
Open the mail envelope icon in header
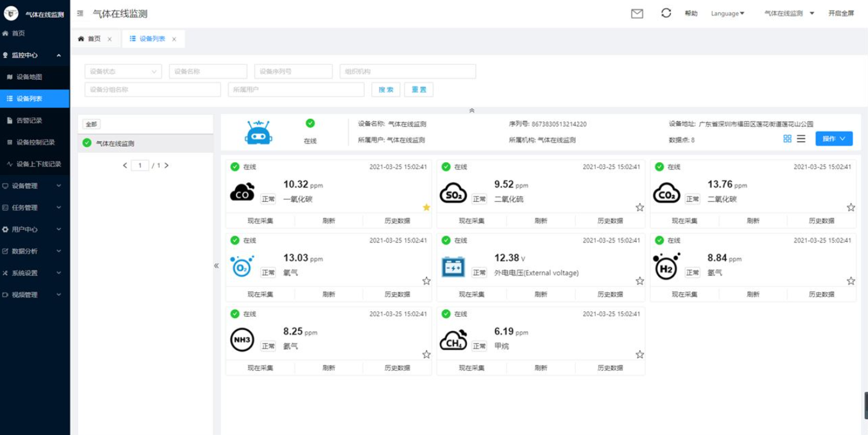pyautogui.click(x=637, y=14)
